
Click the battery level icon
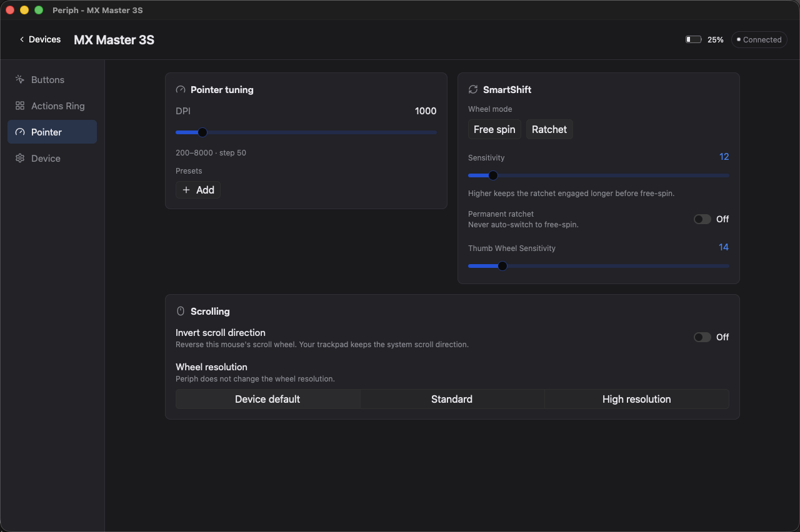coord(693,39)
